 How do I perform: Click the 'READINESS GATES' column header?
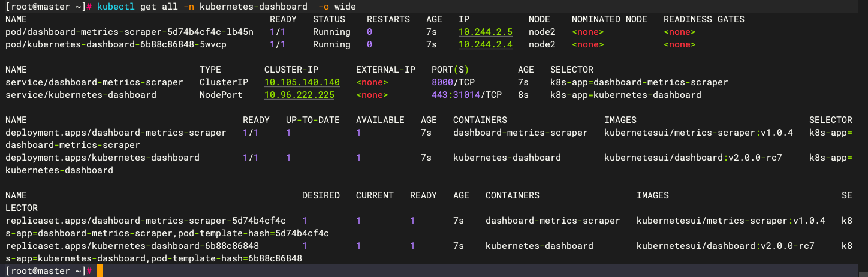pyautogui.click(x=704, y=19)
